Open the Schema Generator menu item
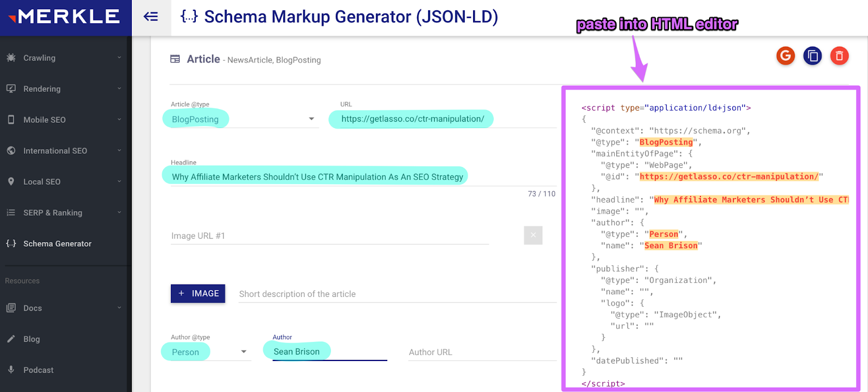This screenshot has width=868, height=392. click(66, 243)
